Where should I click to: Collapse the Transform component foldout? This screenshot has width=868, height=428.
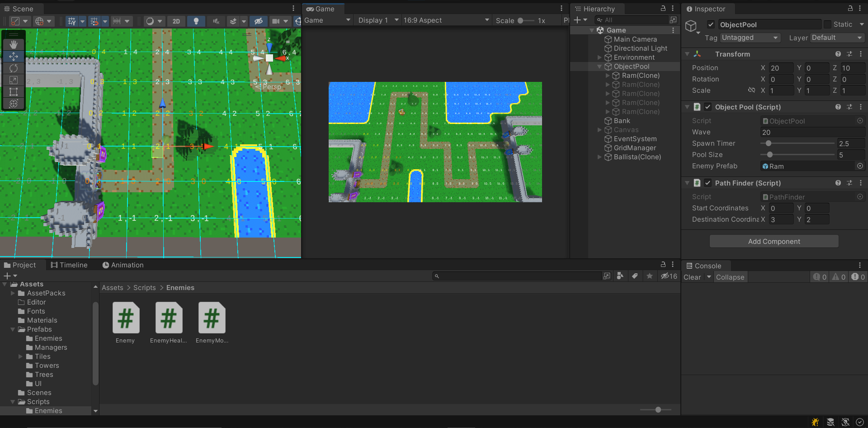click(x=687, y=54)
